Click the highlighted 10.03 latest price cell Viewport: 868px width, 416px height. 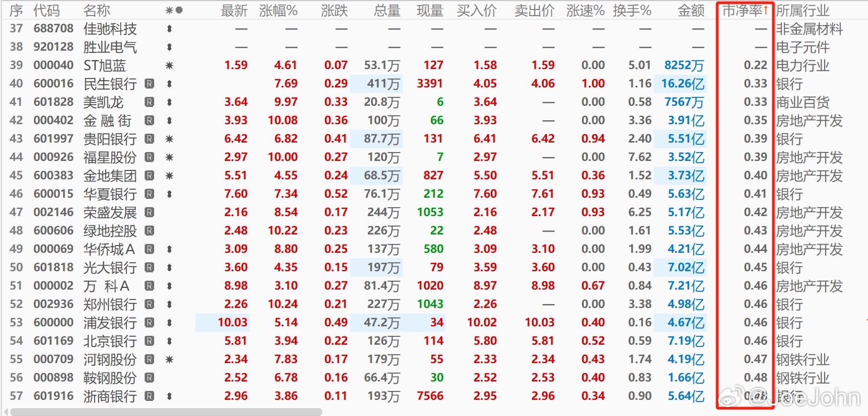pyautogui.click(x=223, y=323)
